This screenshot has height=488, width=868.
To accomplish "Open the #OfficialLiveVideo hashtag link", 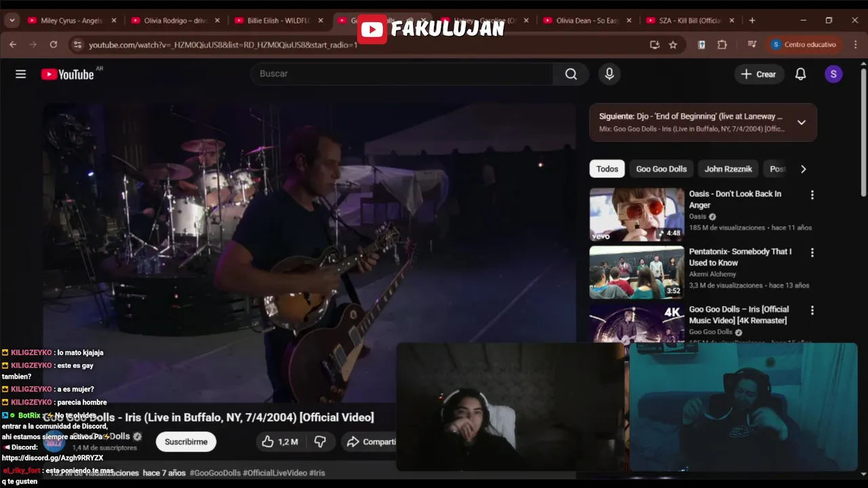I will tap(275, 473).
